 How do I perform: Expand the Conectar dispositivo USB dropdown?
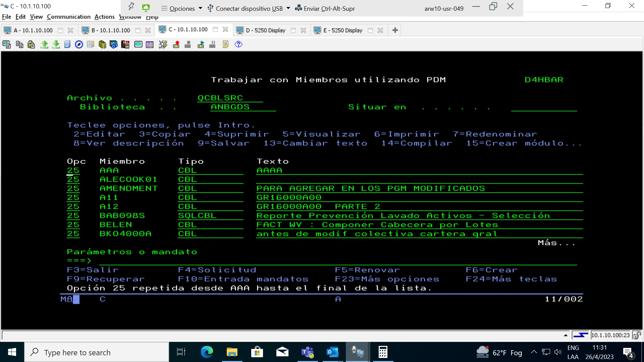pos(249,8)
